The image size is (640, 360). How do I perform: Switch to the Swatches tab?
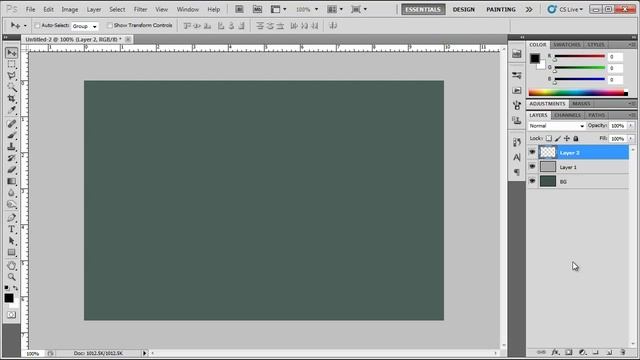click(x=567, y=44)
